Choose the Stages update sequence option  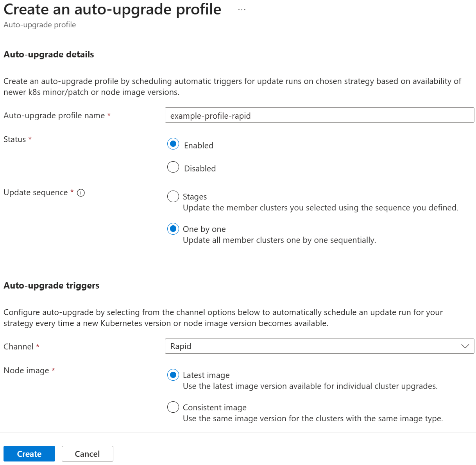(173, 196)
